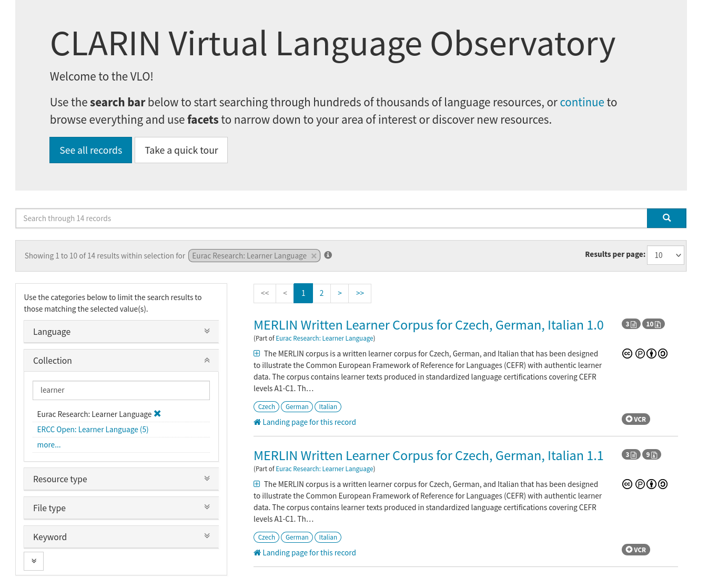Select results page 1
The image size is (728, 577).
[303, 293]
